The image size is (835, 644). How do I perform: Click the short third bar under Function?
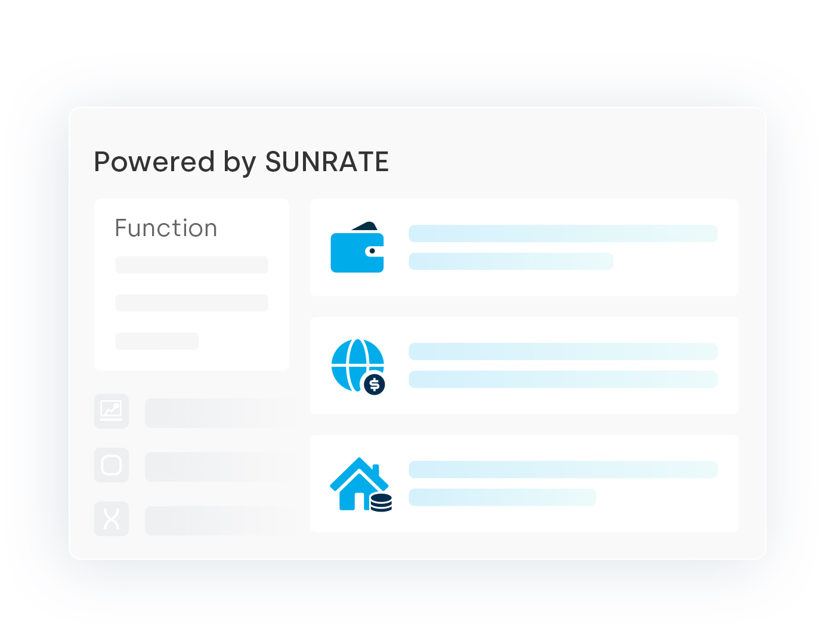pyautogui.click(x=157, y=341)
